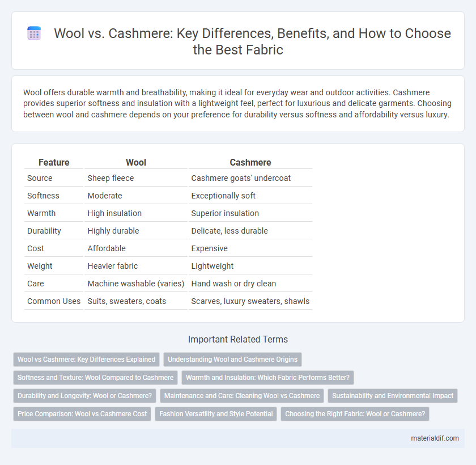Screen dimensions: 476x465
Task: Click the 'Cashmere' column header
Action: click(x=250, y=163)
